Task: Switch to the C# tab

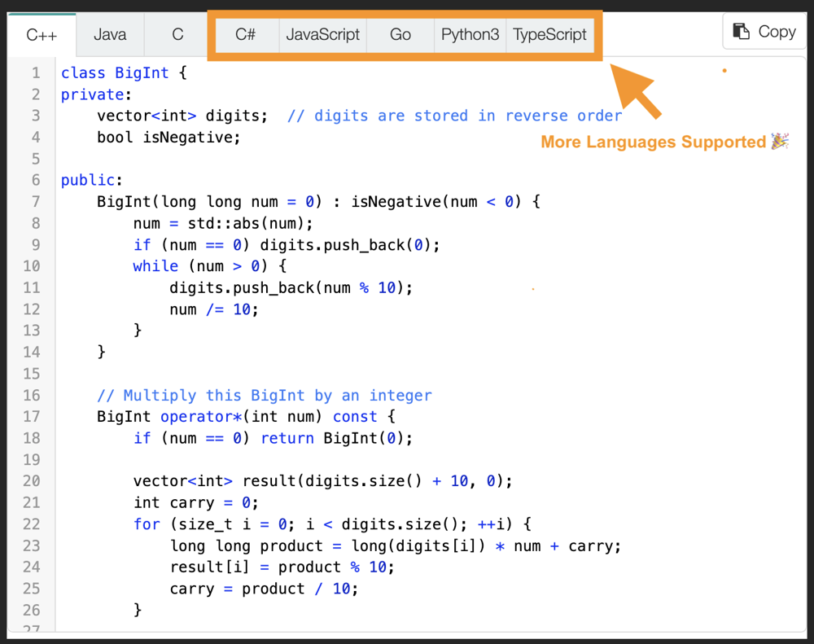Action: (x=245, y=35)
